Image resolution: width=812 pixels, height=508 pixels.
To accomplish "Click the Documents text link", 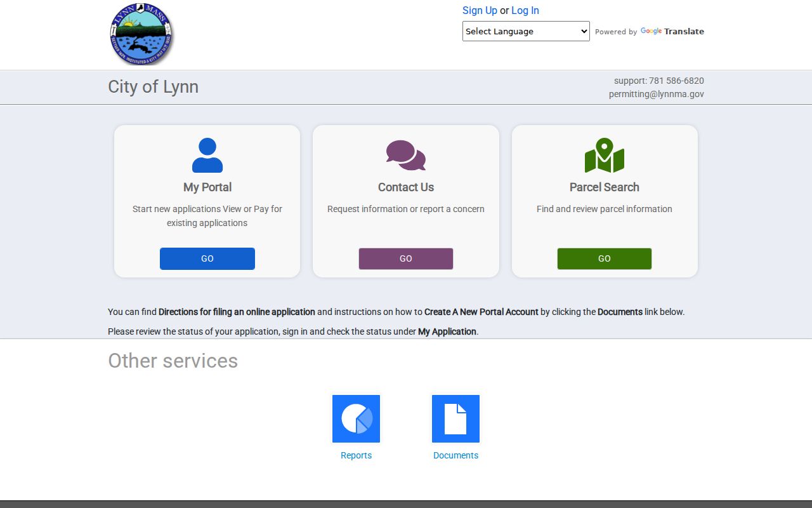I will click(455, 455).
